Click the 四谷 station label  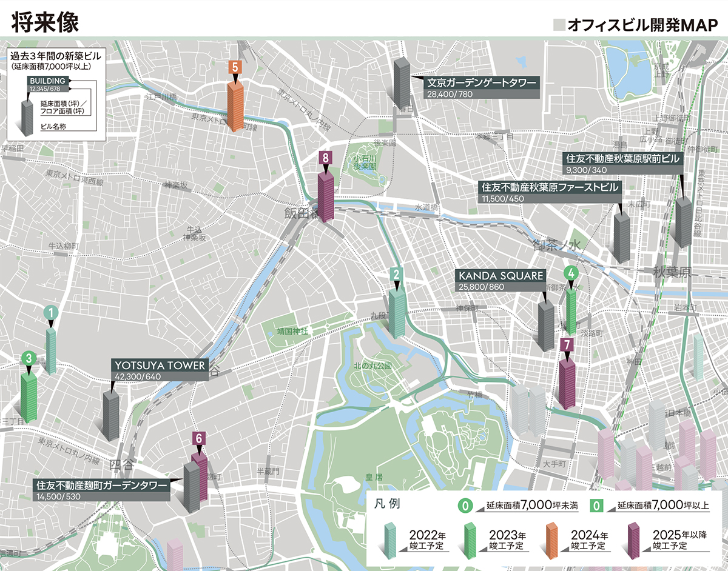coord(122,464)
